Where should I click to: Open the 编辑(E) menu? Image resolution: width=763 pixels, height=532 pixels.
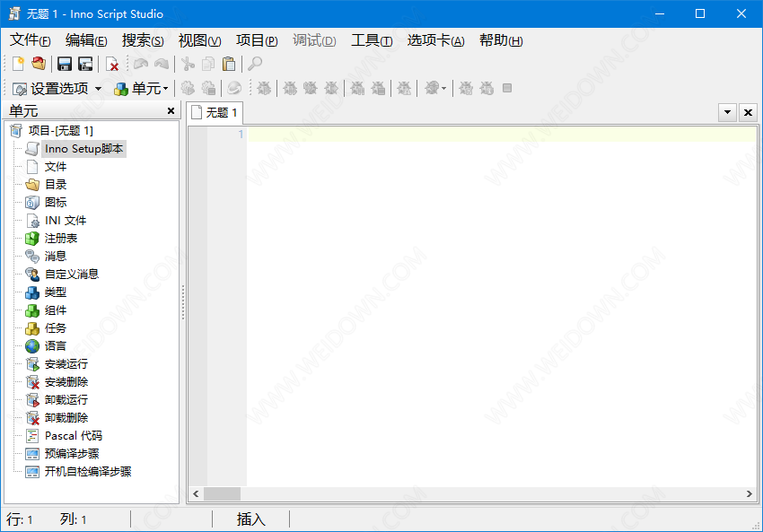coord(86,40)
